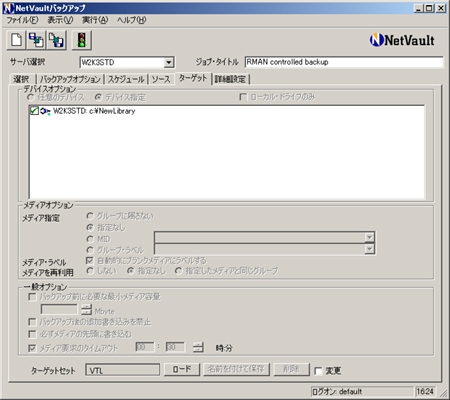Toggle the ローカル・ドライブのみ checkbox

243,97
